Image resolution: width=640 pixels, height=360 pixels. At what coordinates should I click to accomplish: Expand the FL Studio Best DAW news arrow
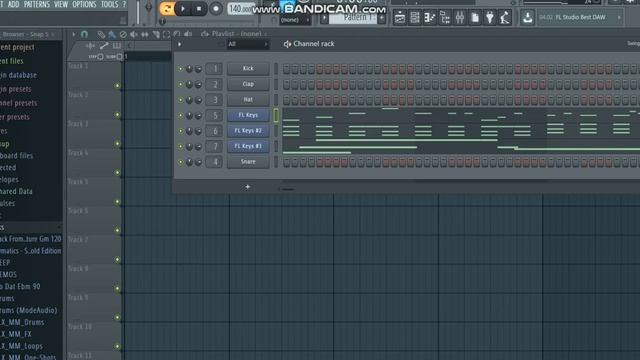[619, 18]
